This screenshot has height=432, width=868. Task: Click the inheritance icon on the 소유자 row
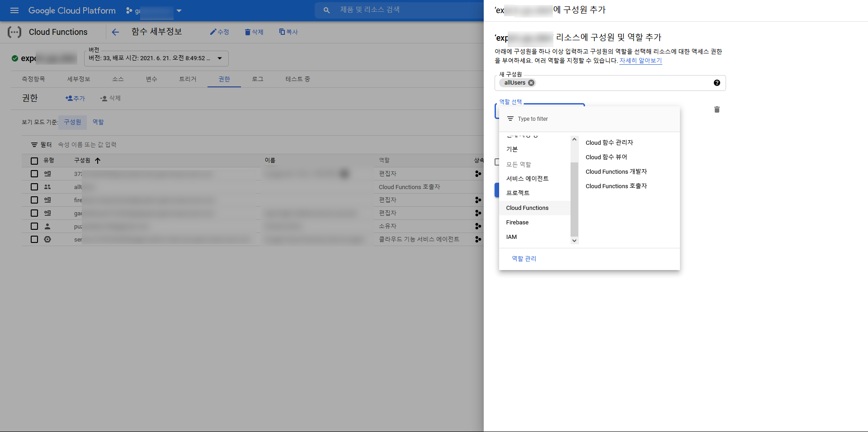click(478, 226)
